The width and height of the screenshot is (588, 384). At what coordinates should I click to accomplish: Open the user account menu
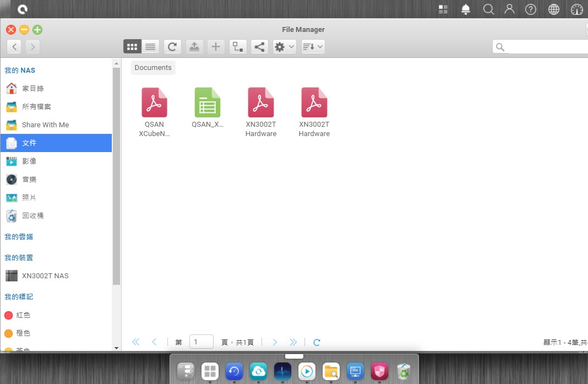[x=509, y=9]
